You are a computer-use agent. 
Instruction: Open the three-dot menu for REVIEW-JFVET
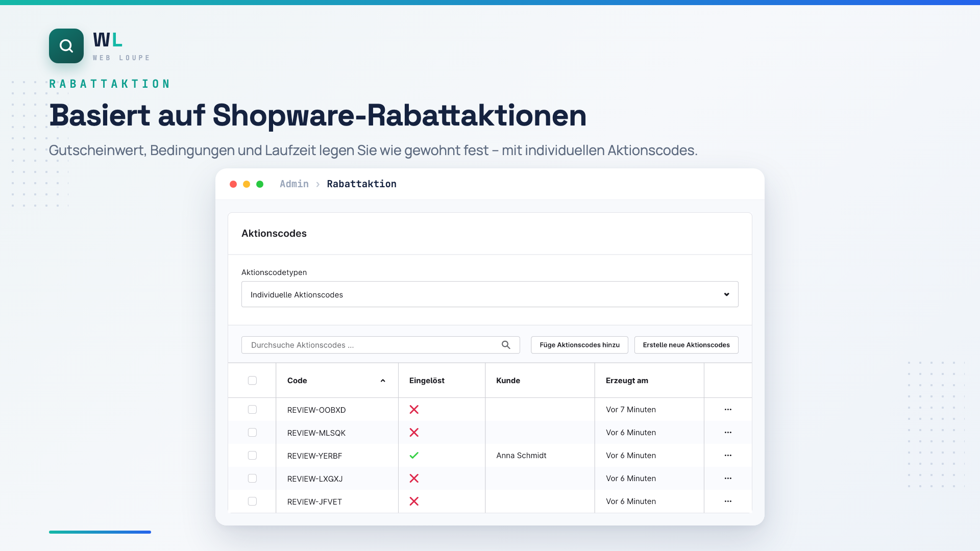728,502
